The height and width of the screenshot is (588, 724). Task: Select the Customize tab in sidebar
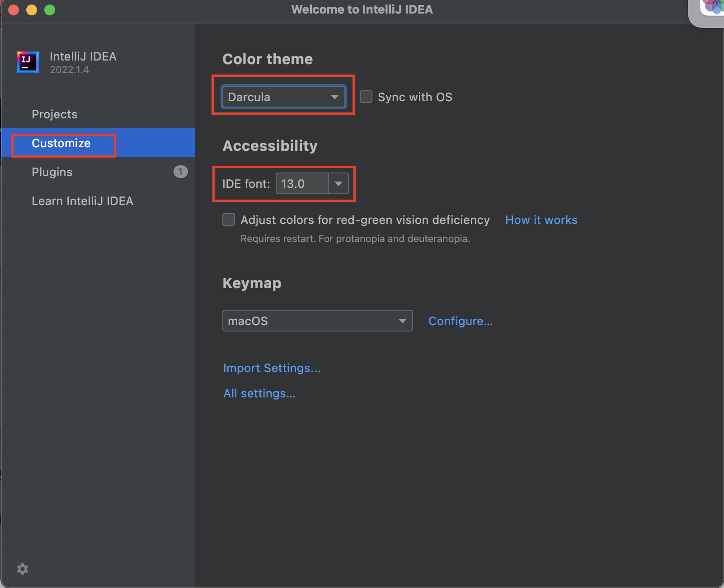point(61,143)
